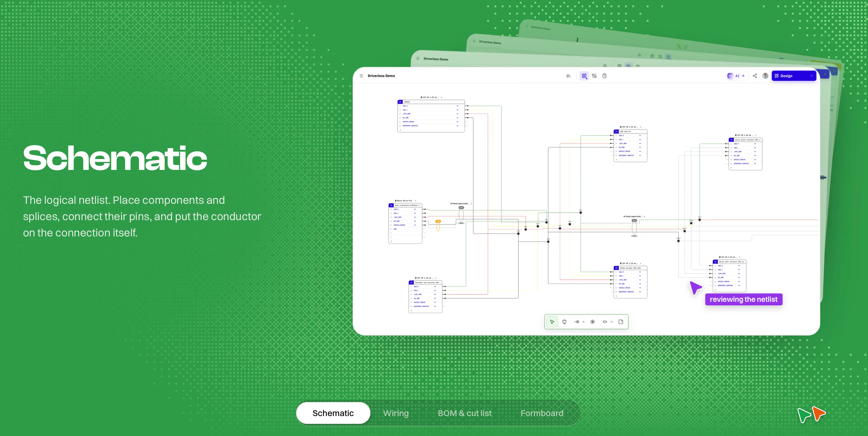Select the terminal/pin tool in the bottom toolbar
This screenshot has height=436, width=868.
[577, 322]
